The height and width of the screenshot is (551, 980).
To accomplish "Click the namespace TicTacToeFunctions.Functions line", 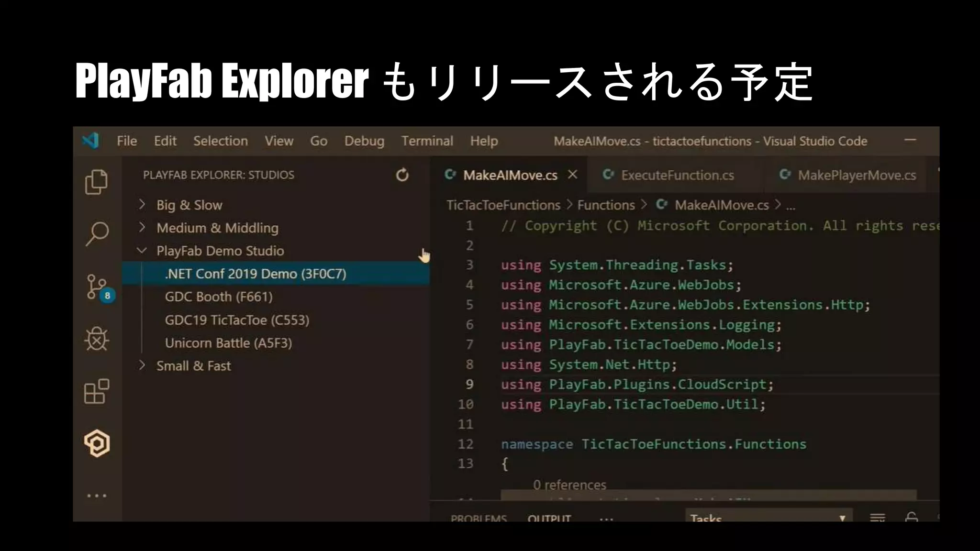I will coord(654,444).
